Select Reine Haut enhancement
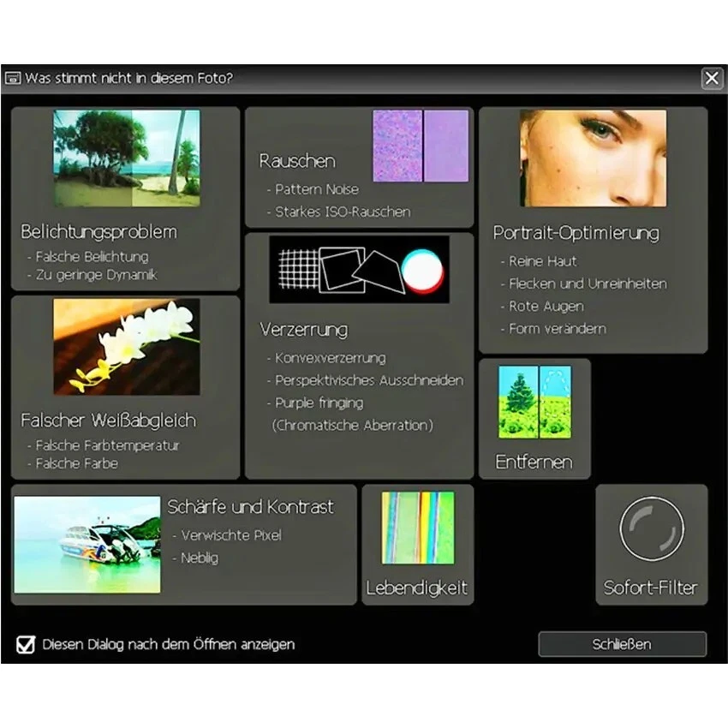Image resolution: width=728 pixels, height=728 pixels. [540, 261]
